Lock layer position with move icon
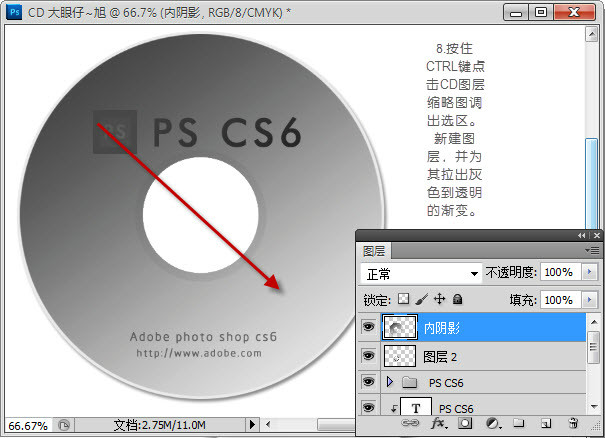The image size is (605, 438). point(440,299)
